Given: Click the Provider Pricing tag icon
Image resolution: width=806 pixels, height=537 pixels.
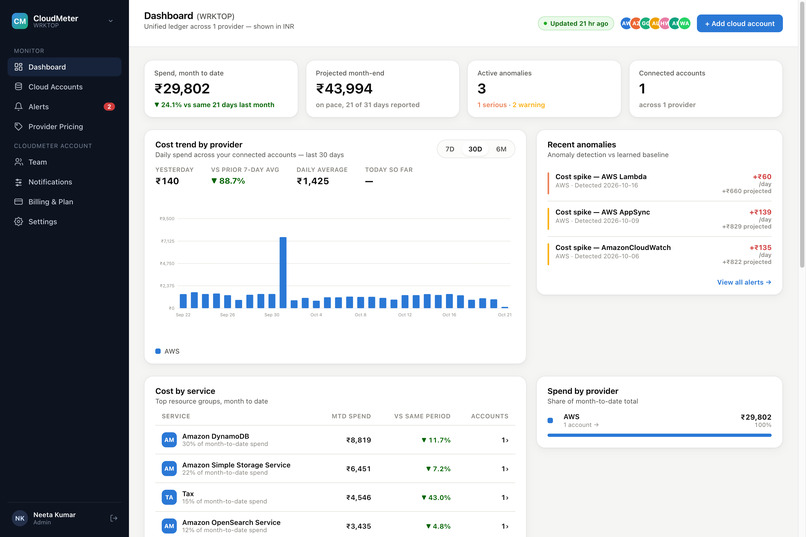Looking at the screenshot, I should tap(19, 126).
